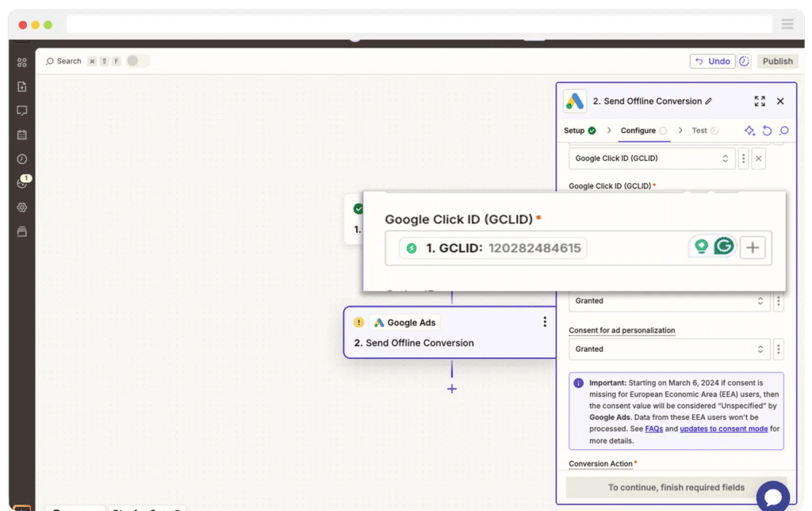Rename step using pencil icon
Image resolution: width=812 pixels, height=511 pixels.
709,101
